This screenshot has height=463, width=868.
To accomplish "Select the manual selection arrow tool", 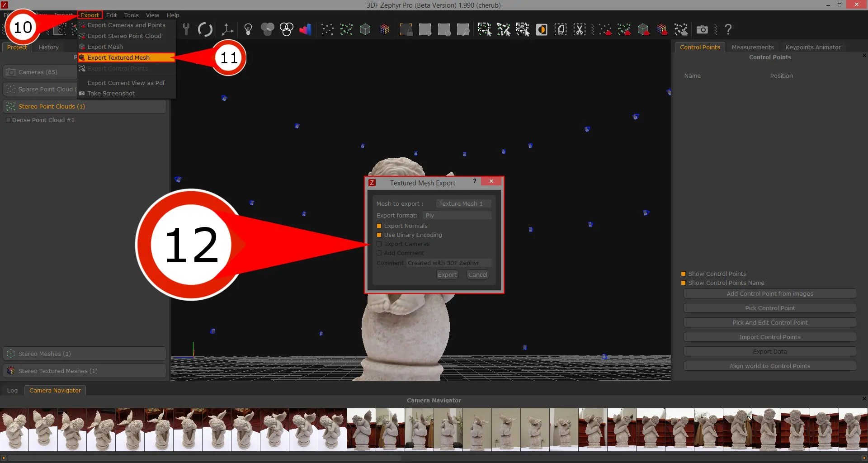I will point(484,29).
